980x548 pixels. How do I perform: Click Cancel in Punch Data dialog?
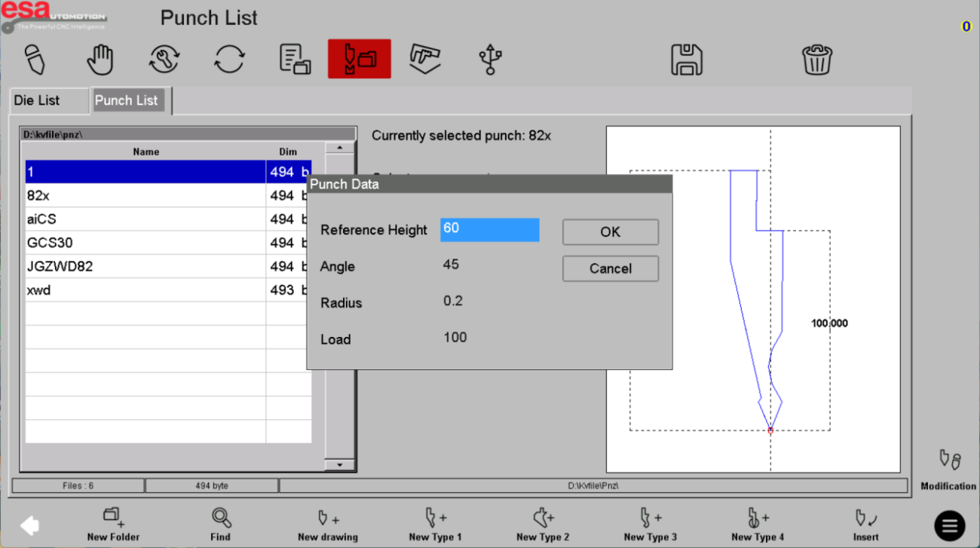tap(610, 268)
